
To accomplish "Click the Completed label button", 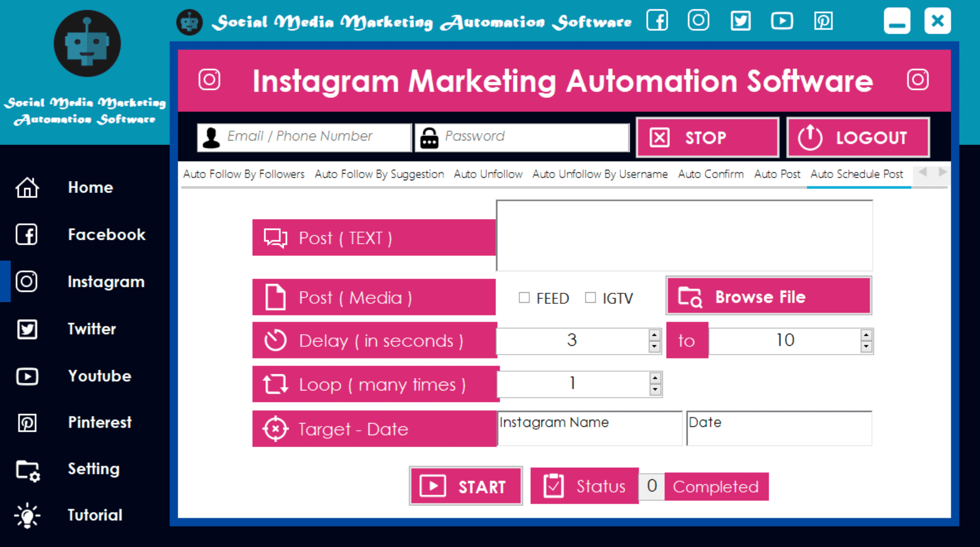I will tap(716, 486).
